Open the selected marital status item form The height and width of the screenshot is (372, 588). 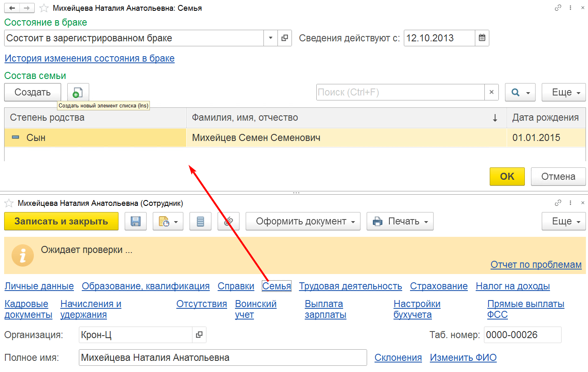tap(285, 38)
